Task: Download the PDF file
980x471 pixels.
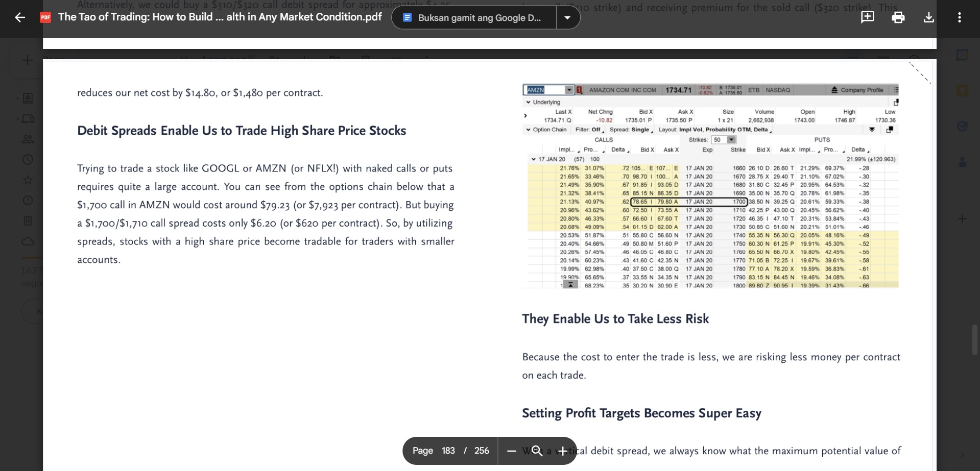Action: click(x=929, y=17)
